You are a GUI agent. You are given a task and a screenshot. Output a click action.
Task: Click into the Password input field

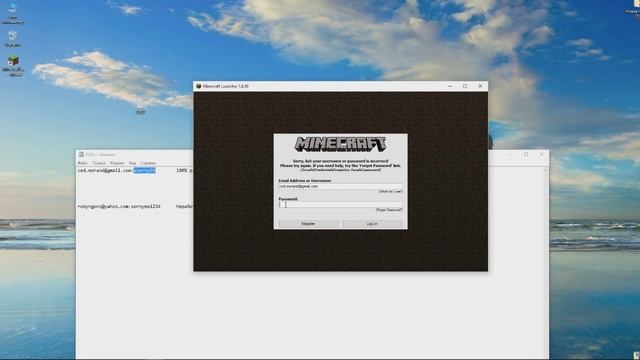tap(340, 205)
